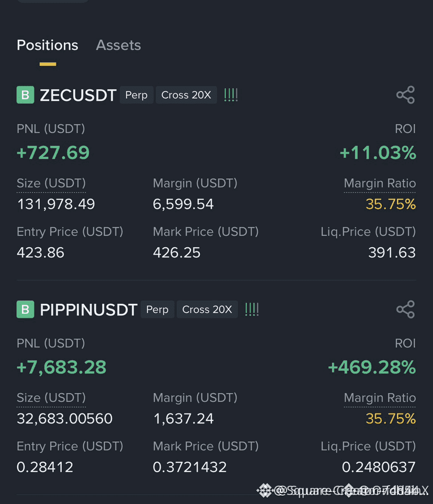This screenshot has width=433, height=504.
Task: Tap the ZECUSDT PNL value +727.69
Action: 53,152
